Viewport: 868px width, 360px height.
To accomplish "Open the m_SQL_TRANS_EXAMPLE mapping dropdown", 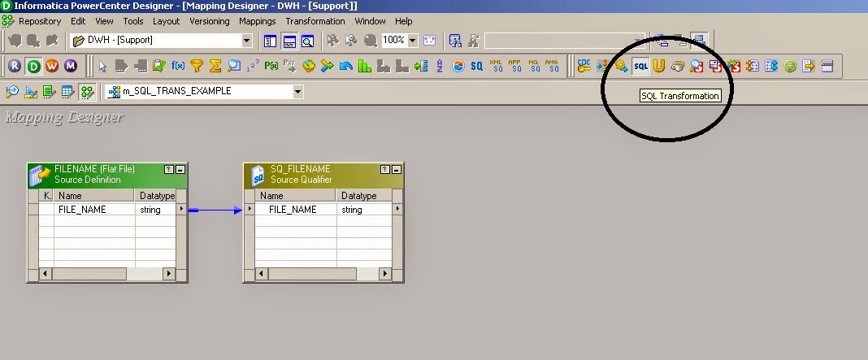I will (298, 92).
